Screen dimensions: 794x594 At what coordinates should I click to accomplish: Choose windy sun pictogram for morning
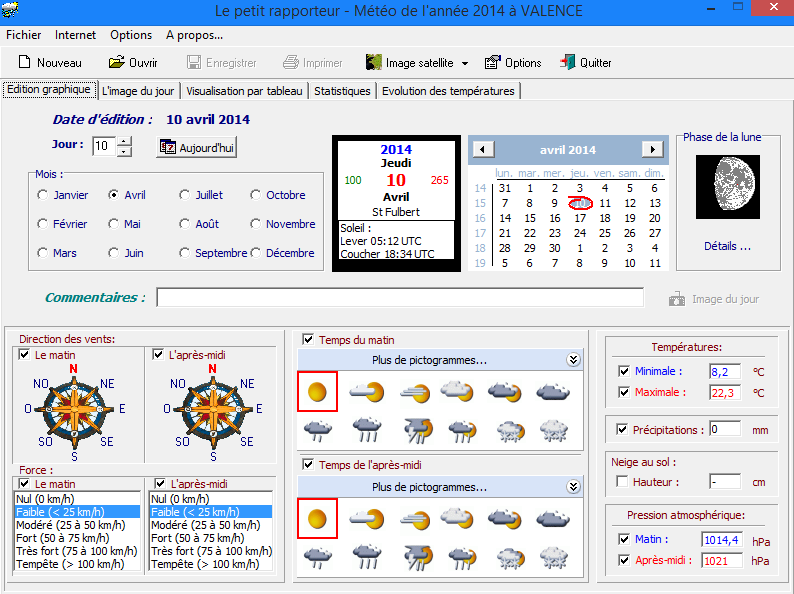coord(415,391)
